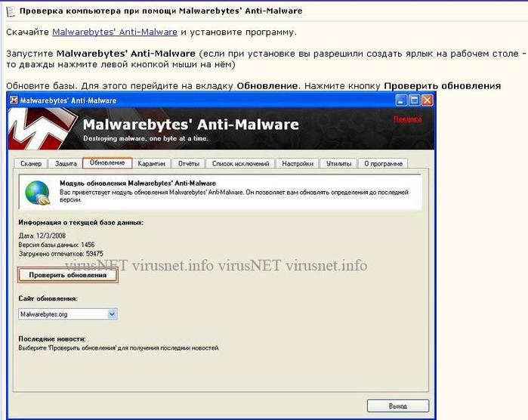Maximize the Malwarebytes window
Viewport: 528px width, 420px height.
click(x=414, y=100)
